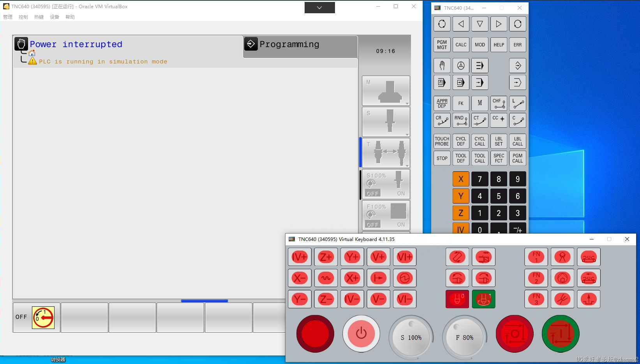640x364 pixels.
Task: Click the spindle stop red button
Action: (457, 299)
